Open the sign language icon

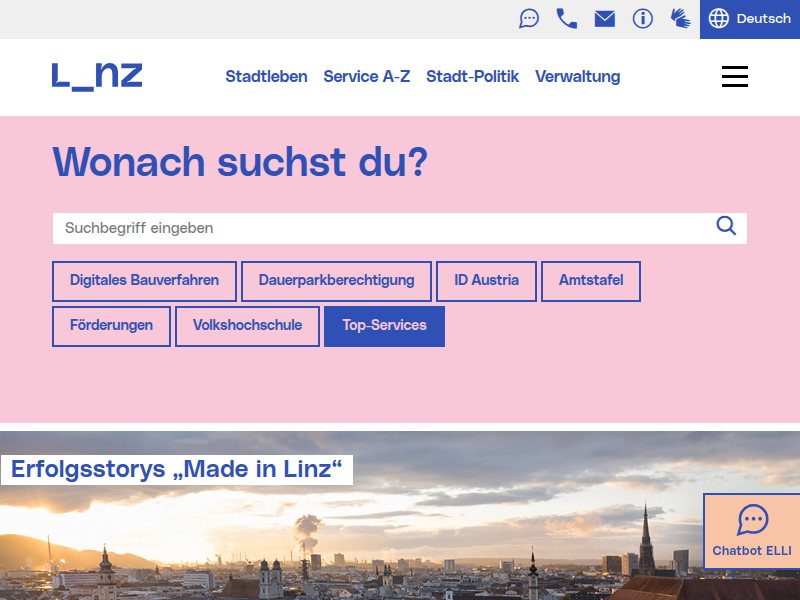681,19
